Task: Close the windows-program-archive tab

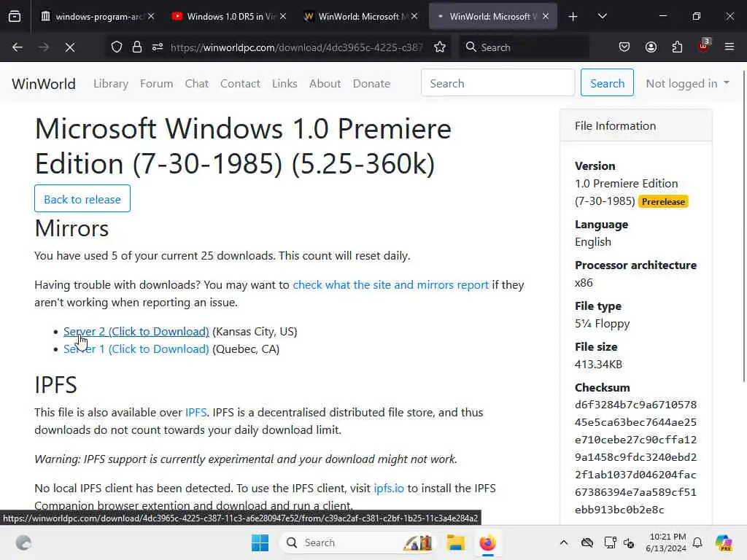Action: pyautogui.click(x=151, y=16)
